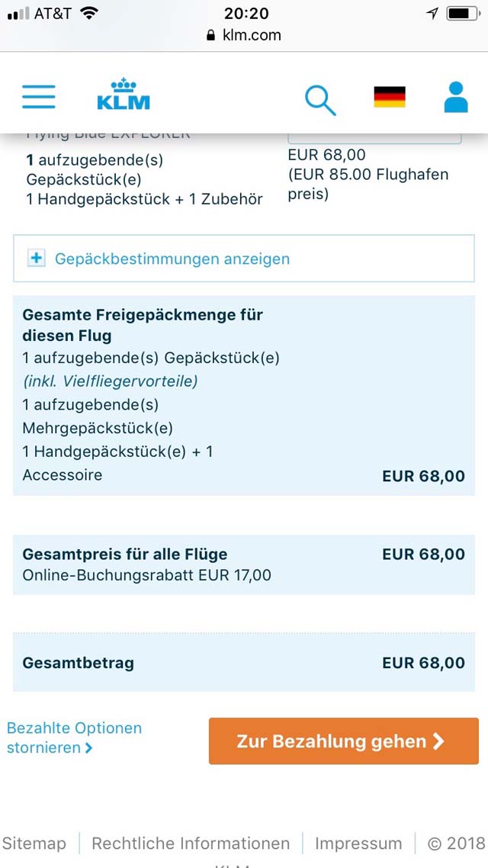Image resolution: width=488 pixels, height=868 pixels.
Task: Go to payment with Zur Bezahlung gehen
Action: (x=344, y=741)
